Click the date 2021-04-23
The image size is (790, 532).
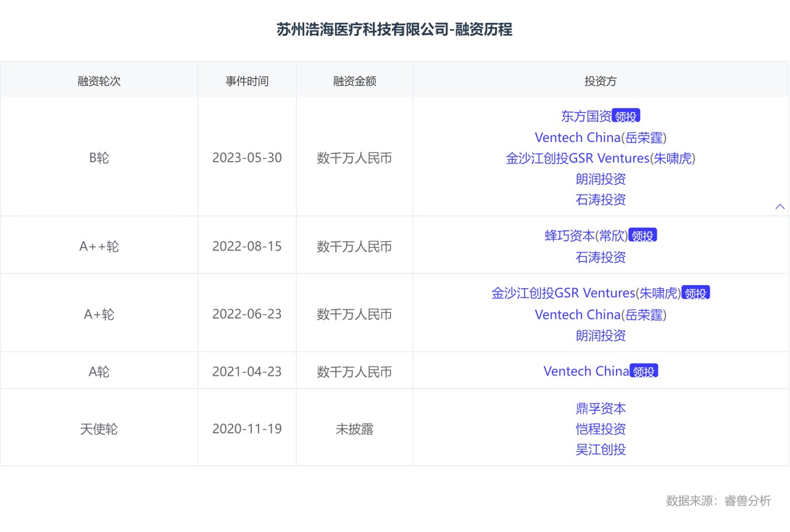247,372
